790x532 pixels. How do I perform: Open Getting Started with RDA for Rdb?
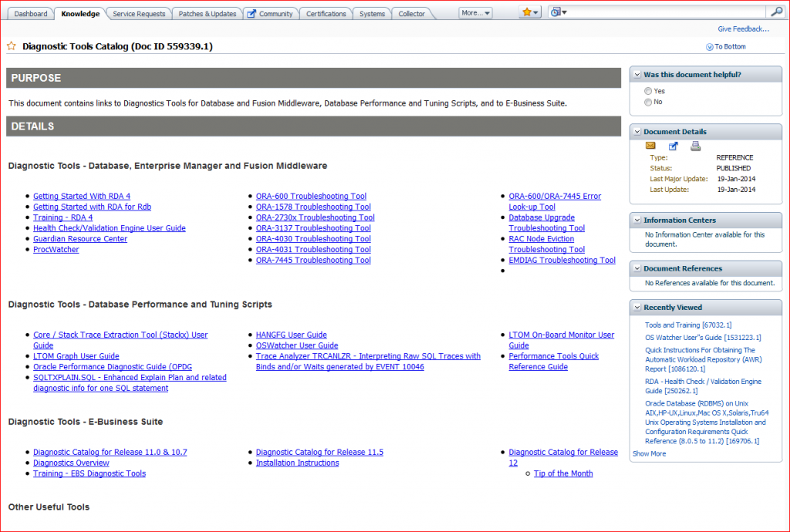(x=93, y=207)
